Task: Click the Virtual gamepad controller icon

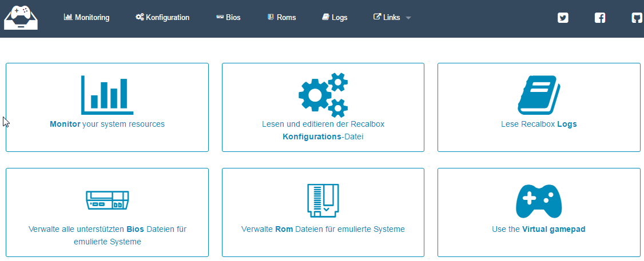Action: [x=539, y=201]
